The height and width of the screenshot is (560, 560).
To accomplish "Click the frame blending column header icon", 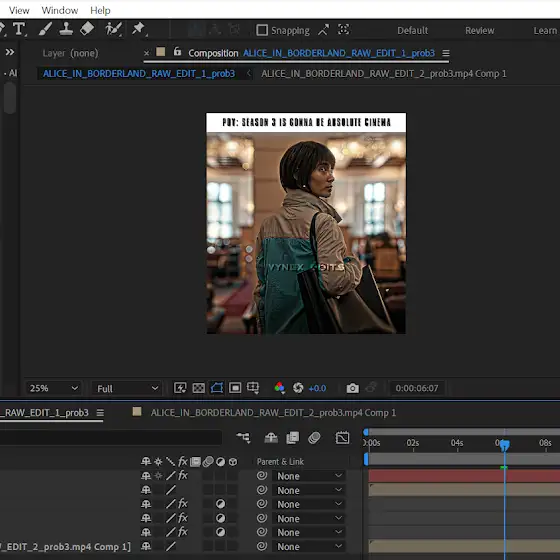I will tap(195, 462).
